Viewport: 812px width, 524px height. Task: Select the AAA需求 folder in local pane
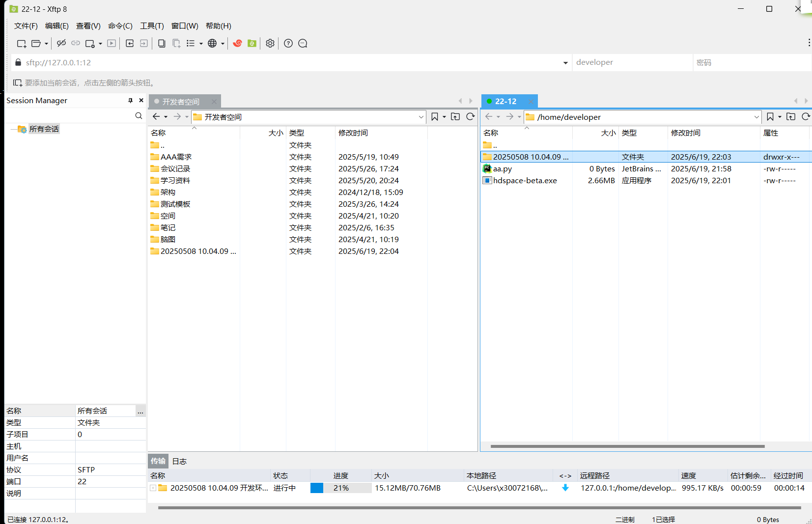pyautogui.click(x=176, y=157)
